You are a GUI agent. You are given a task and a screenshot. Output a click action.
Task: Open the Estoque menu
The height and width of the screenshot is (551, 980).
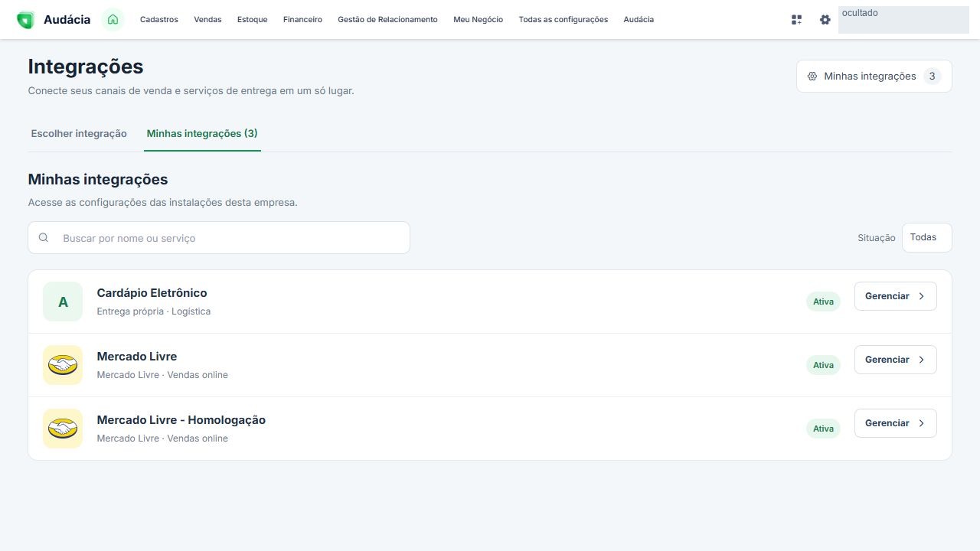click(x=253, y=20)
